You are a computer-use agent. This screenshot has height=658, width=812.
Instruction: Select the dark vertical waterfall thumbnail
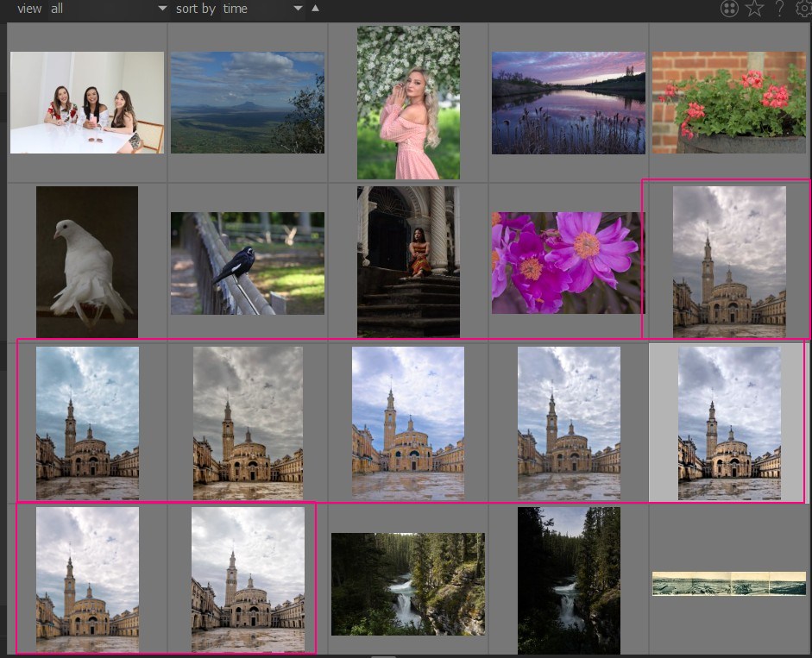coord(569,580)
